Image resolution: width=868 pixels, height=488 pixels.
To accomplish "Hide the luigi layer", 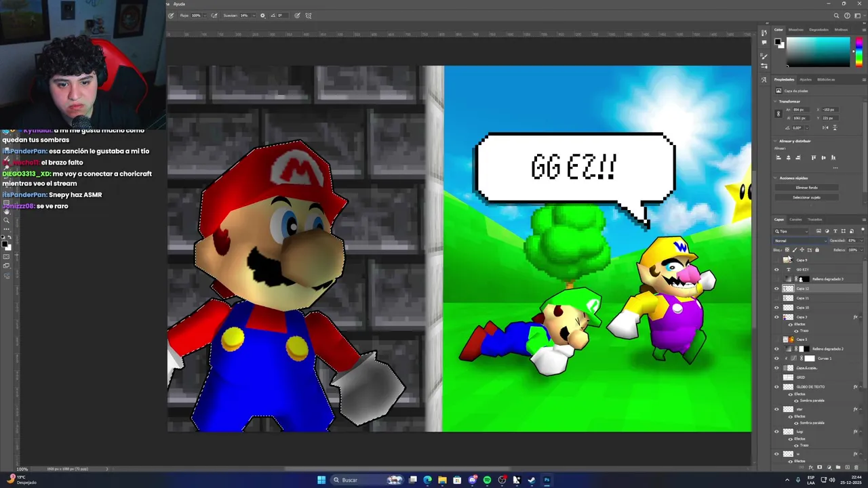I will 777,431.
